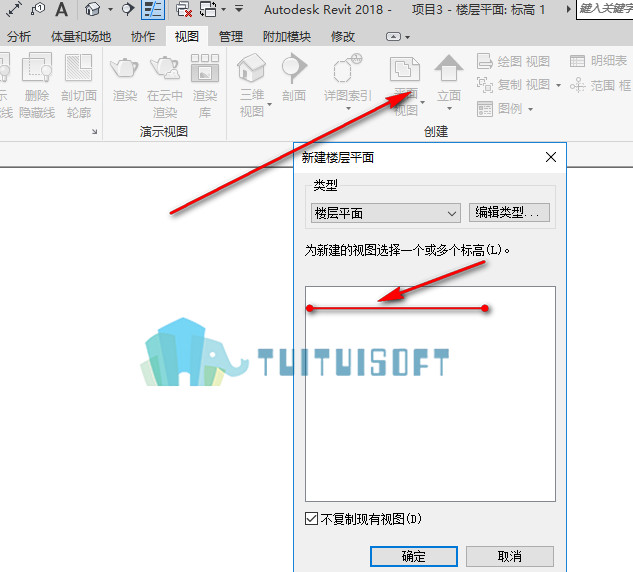Click the 确定 button
This screenshot has width=633, height=572.
[414, 556]
